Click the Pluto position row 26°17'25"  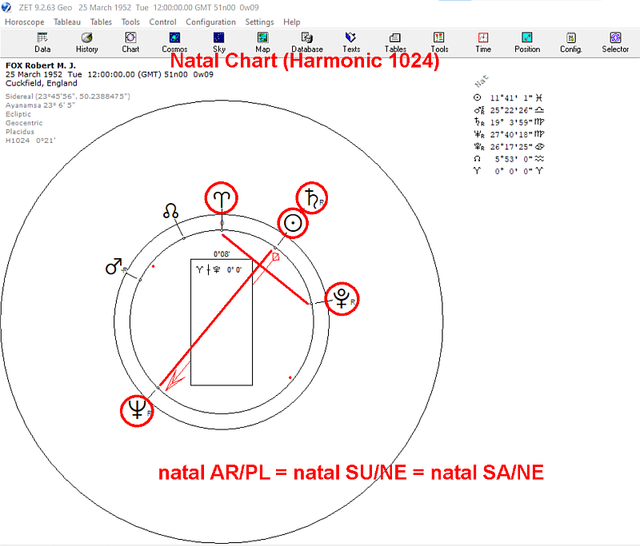point(508,146)
